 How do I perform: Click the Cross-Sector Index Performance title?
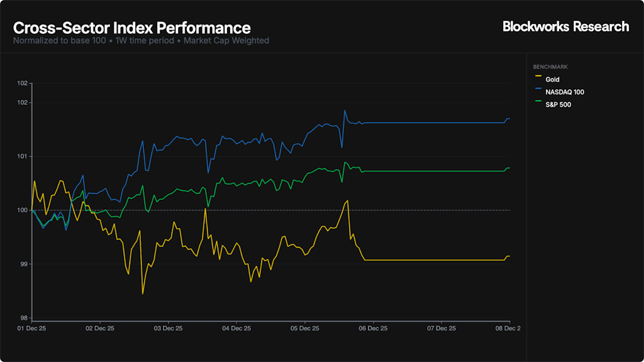(131, 28)
